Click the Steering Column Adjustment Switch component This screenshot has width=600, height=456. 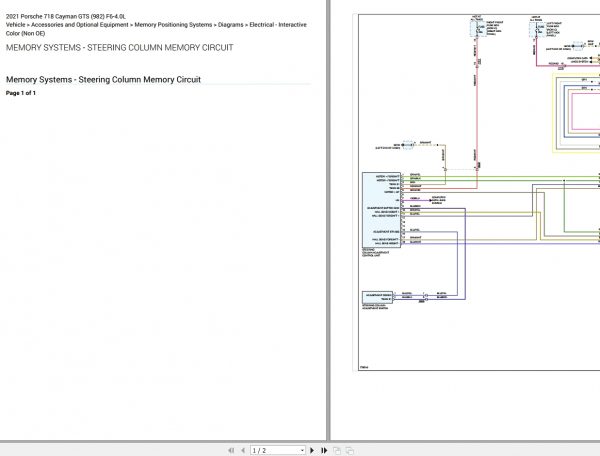click(x=381, y=297)
